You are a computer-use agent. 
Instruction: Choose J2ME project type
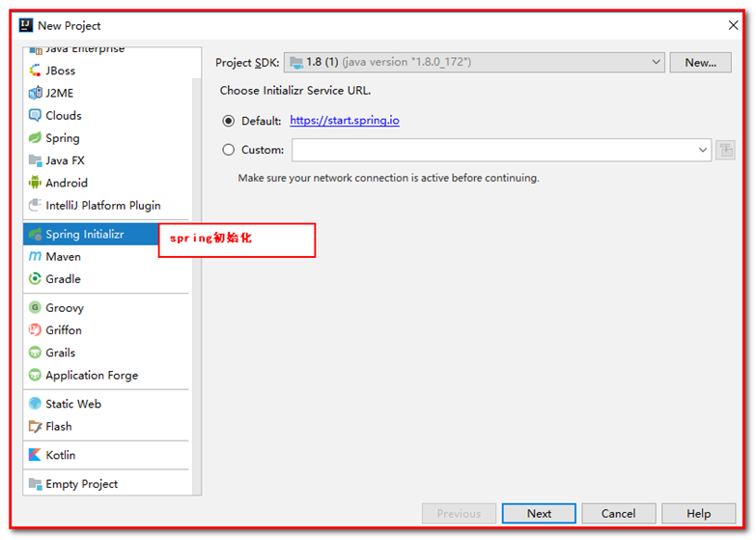60,93
